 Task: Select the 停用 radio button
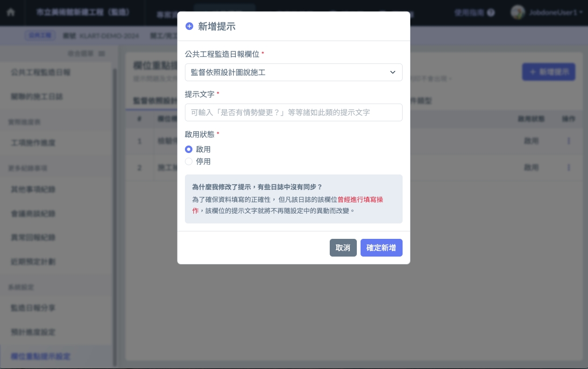189,161
